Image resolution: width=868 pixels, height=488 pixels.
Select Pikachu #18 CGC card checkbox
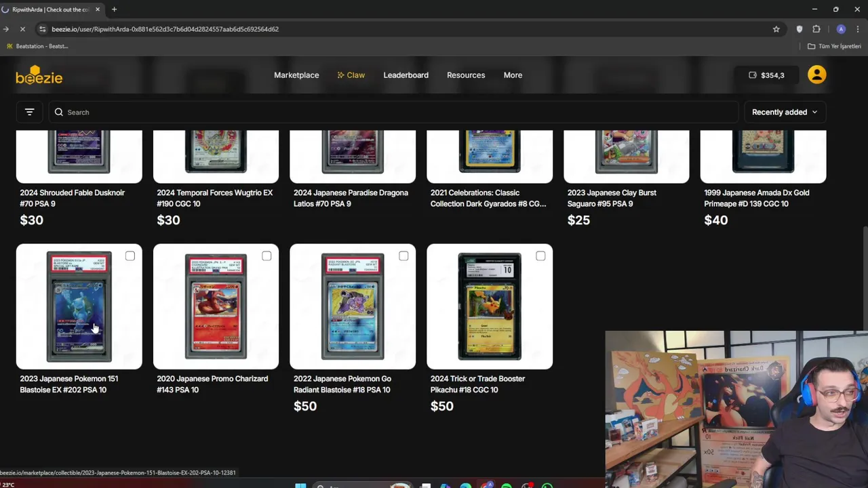(x=540, y=256)
